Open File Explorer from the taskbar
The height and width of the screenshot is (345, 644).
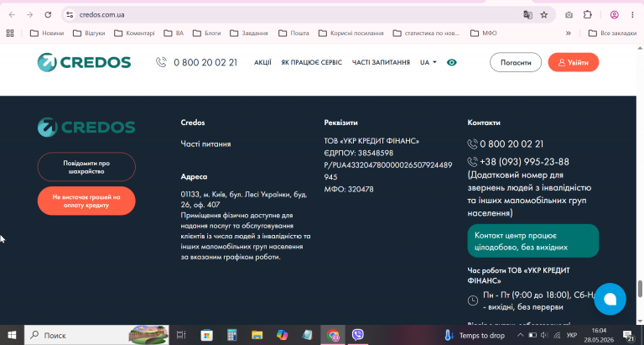[257, 335]
